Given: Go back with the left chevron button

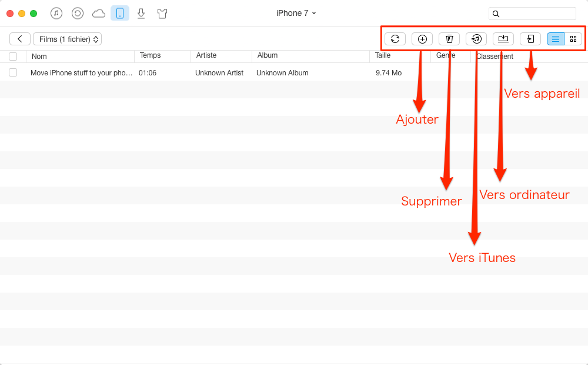Looking at the screenshot, I should 20,39.
